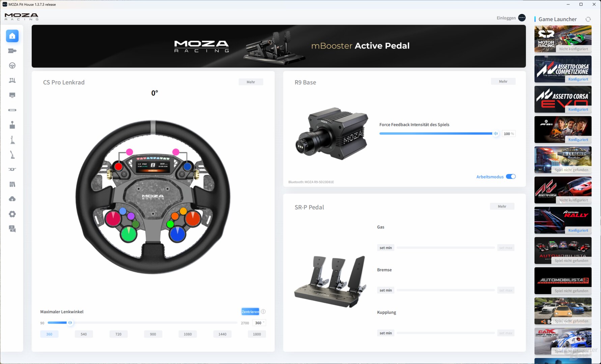
Task: Click the steering angle value field showing 360
Action: click(x=259, y=323)
